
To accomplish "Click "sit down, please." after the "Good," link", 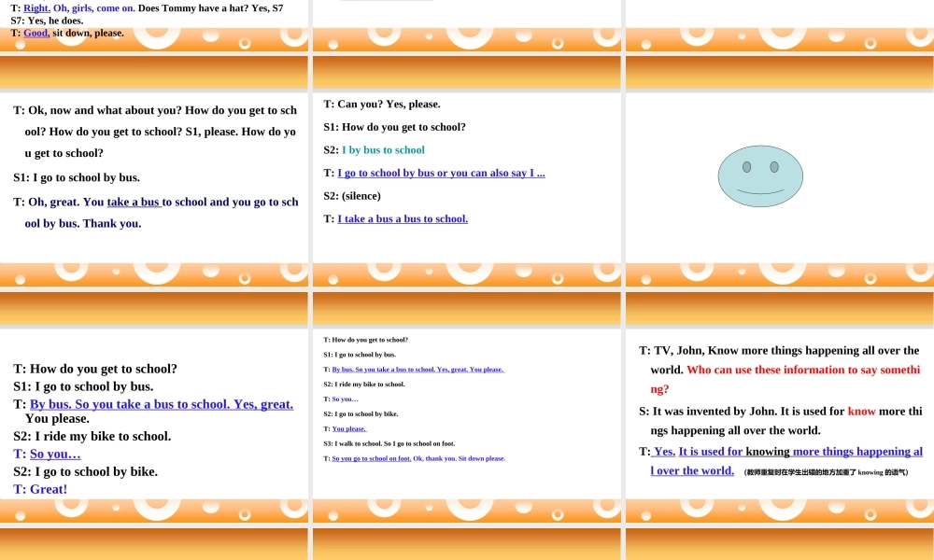I will point(88,33).
